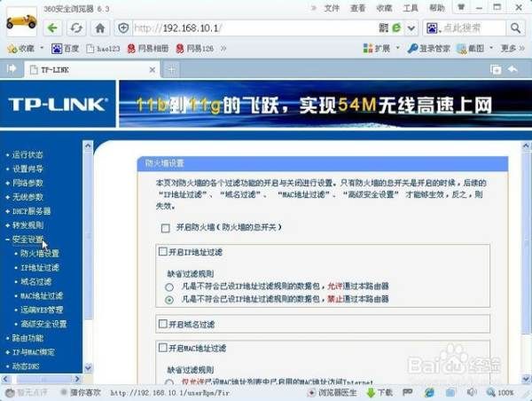Switch to the TP-LINK tab
The width and height of the screenshot is (532, 401).
click(x=91, y=70)
